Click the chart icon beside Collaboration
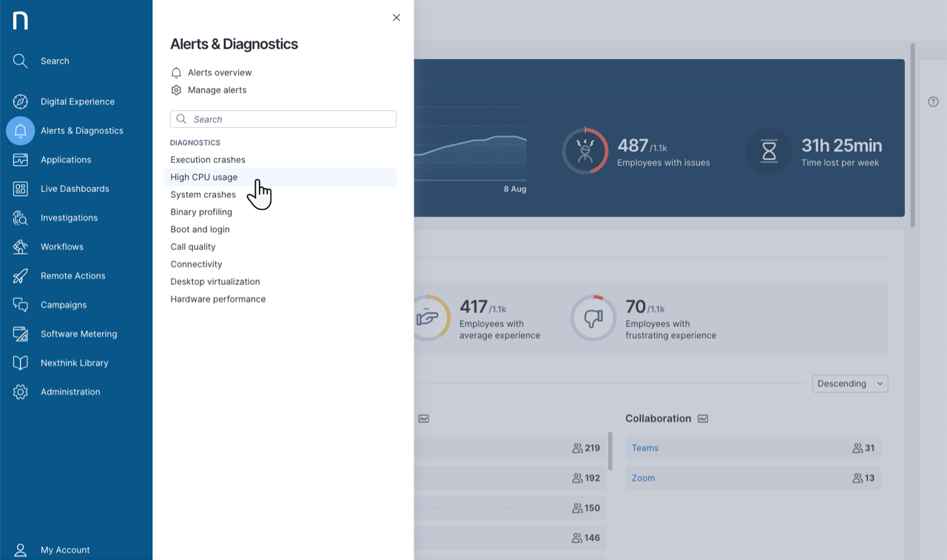947x560 pixels. [702, 418]
